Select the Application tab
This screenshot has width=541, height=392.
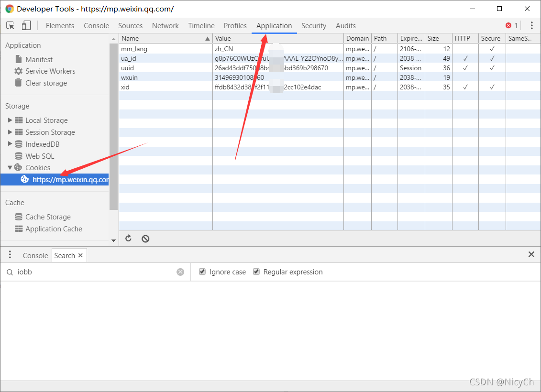click(274, 26)
